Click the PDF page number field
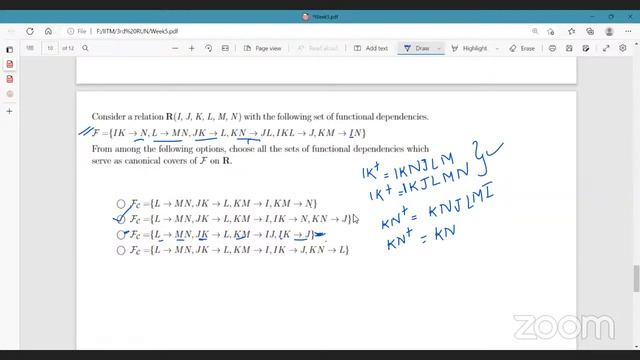 50,48
